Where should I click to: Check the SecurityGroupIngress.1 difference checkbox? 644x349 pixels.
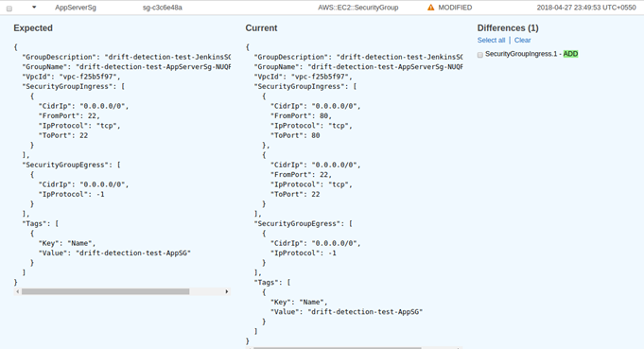480,55
